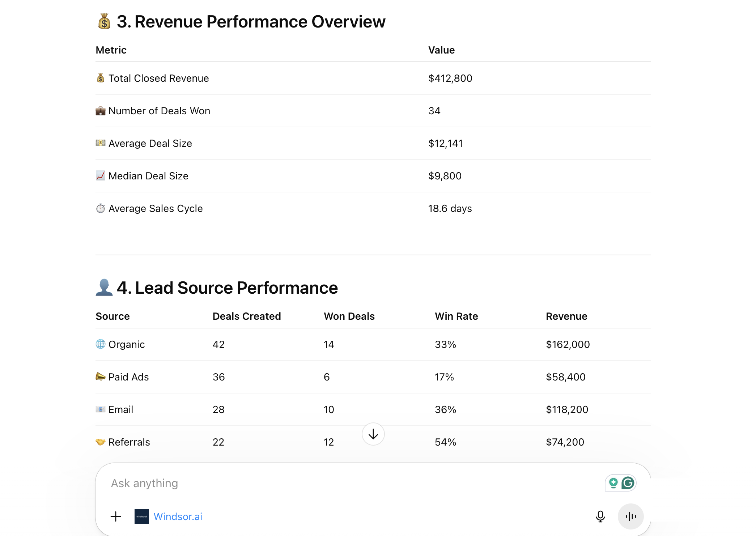Click the envelope icon beside Email
The image size is (756, 536).
pos(101,409)
